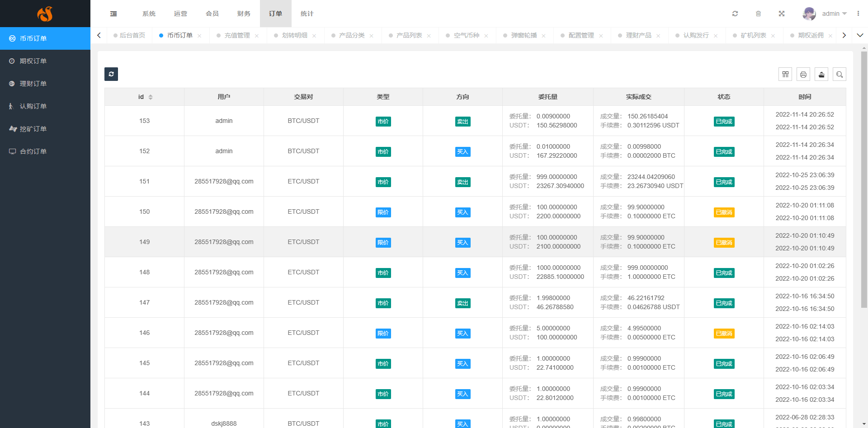Open 币币订单 in sidebar
Viewport: 868px width, 428px height.
(45, 38)
